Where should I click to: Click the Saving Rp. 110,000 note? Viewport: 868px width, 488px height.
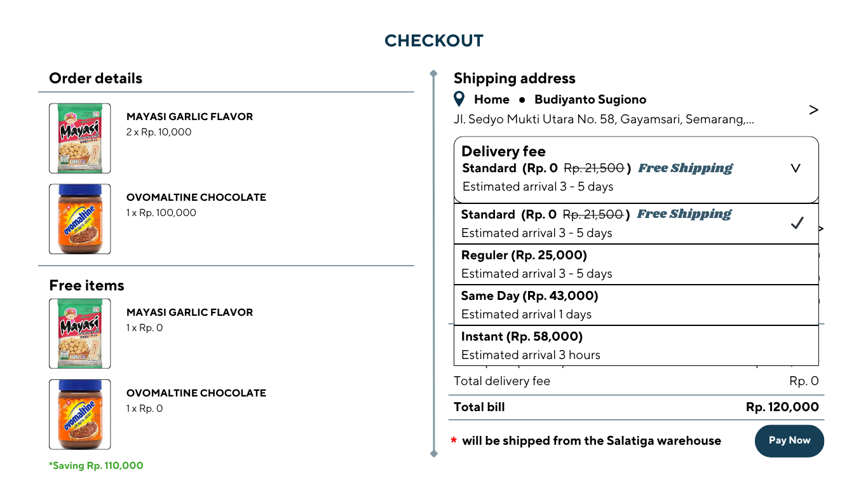click(x=96, y=466)
